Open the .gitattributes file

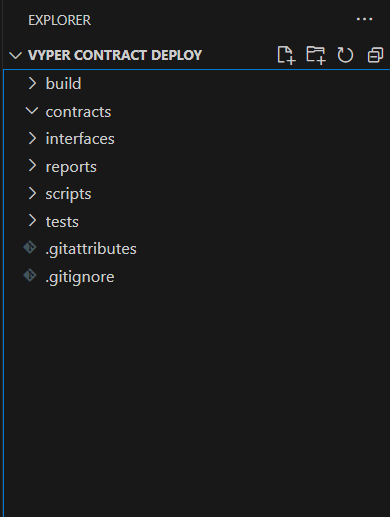point(91,250)
